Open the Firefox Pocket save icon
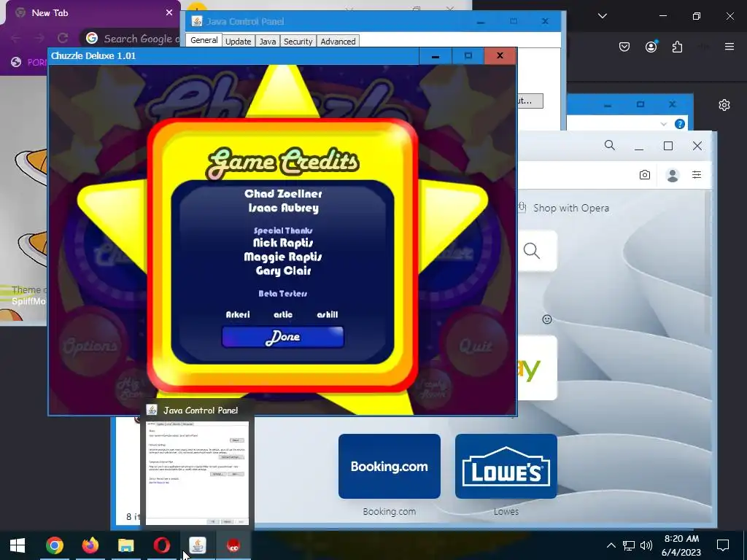 pyautogui.click(x=624, y=47)
